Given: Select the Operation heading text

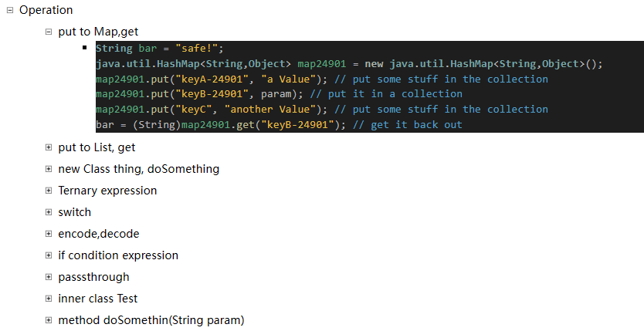Looking at the screenshot, I should tap(46, 10).
